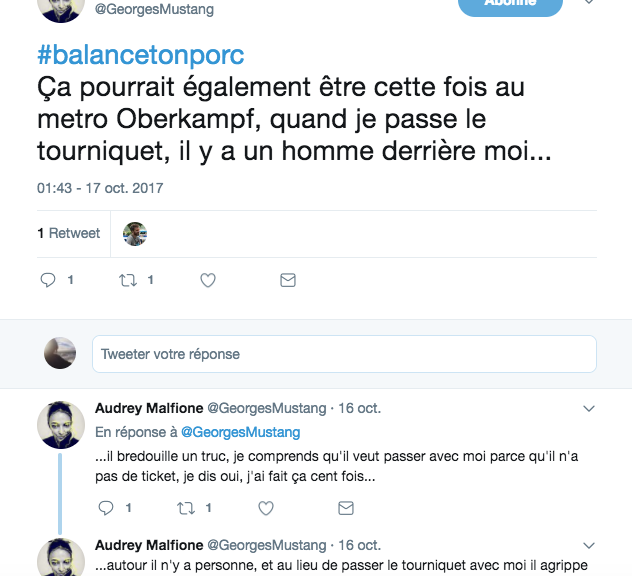632x576 pixels.
Task: Open Audrey Malfione's avatar on first reply
Action: pyautogui.click(x=61, y=425)
